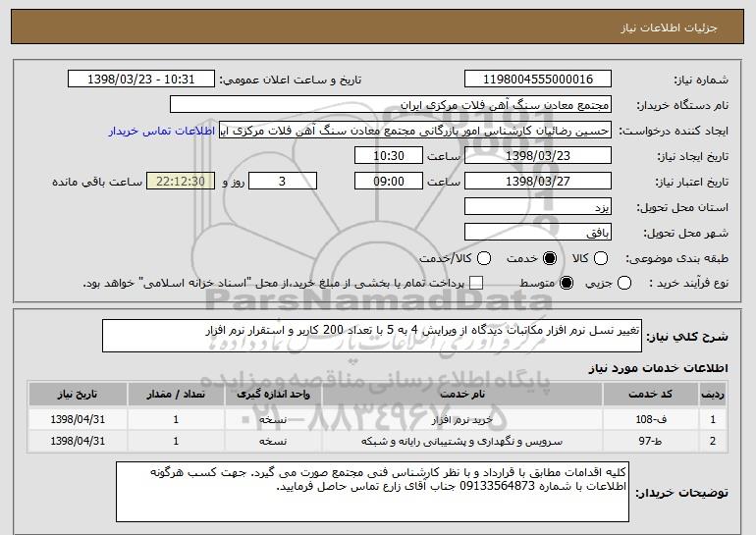Click the طبقه بندی موضوعی label
The height and width of the screenshot is (535, 756).
tap(676, 259)
